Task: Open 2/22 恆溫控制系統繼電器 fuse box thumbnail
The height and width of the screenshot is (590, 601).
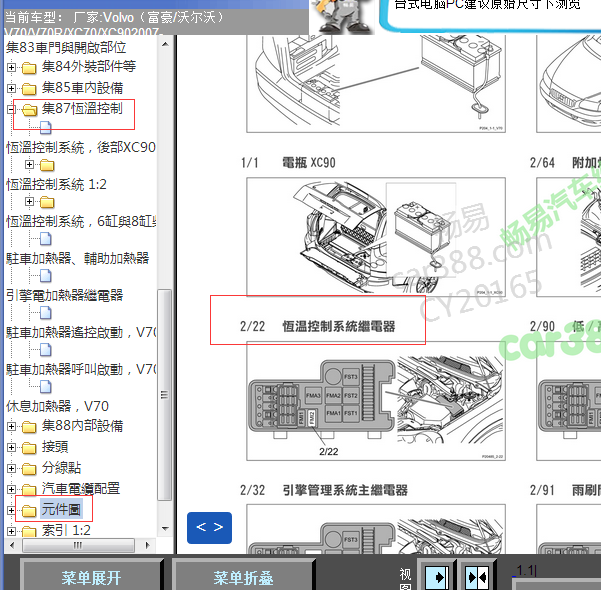Action: (x=376, y=401)
